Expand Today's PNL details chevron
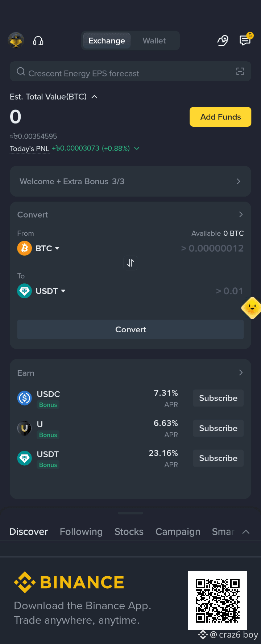This screenshot has height=644, width=261. coord(137,148)
